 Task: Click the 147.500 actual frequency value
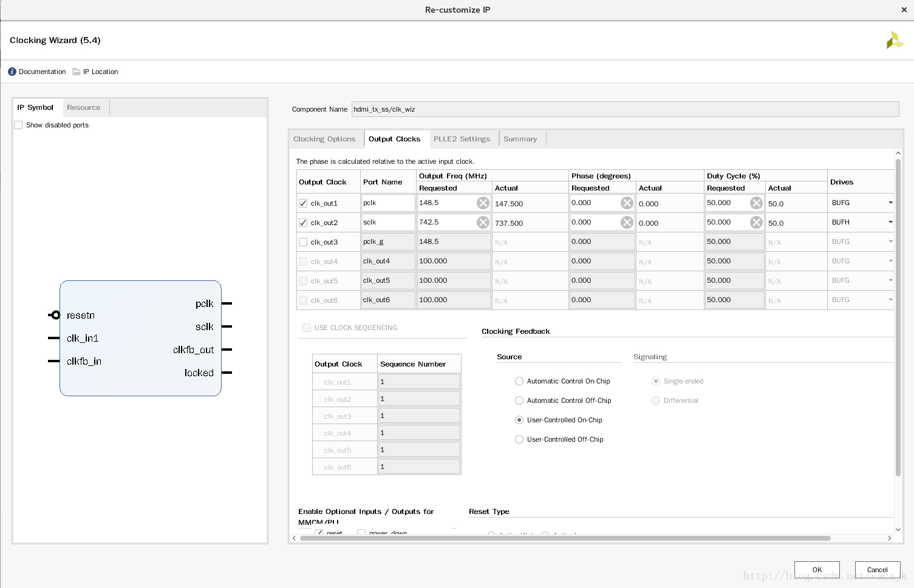[509, 204]
